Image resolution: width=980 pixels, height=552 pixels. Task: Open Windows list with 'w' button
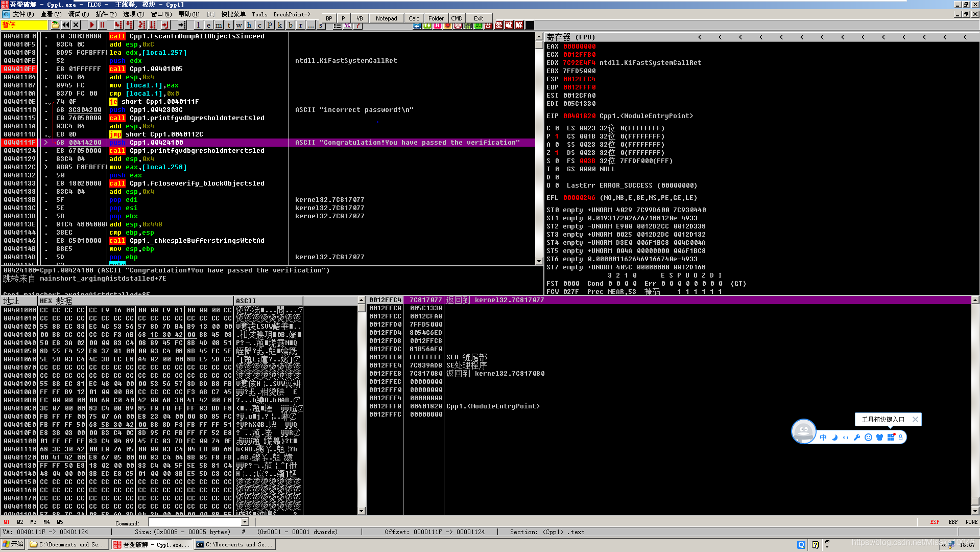239,25
